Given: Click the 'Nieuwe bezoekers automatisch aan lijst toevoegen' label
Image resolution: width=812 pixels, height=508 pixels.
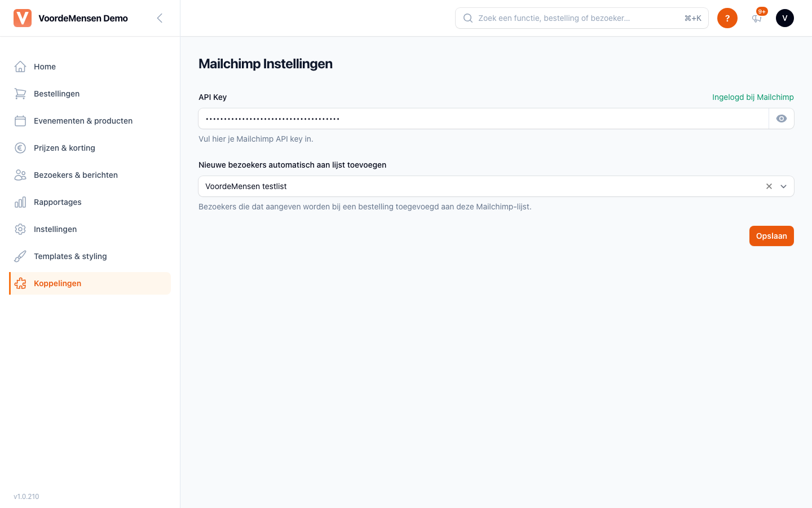Looking at the screenshot, I should point(292,165).
